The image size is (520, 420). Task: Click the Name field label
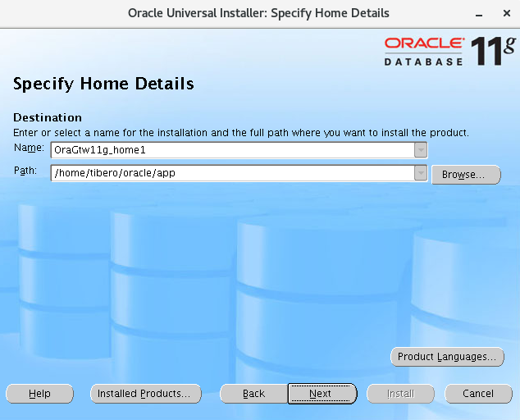(29, 148)
